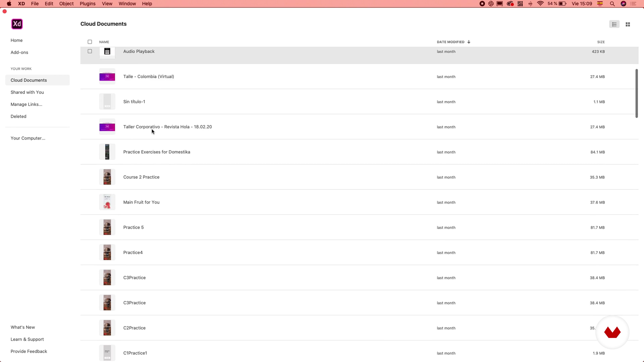
Task: Switch to list view layout
Action: coord(614,24)
